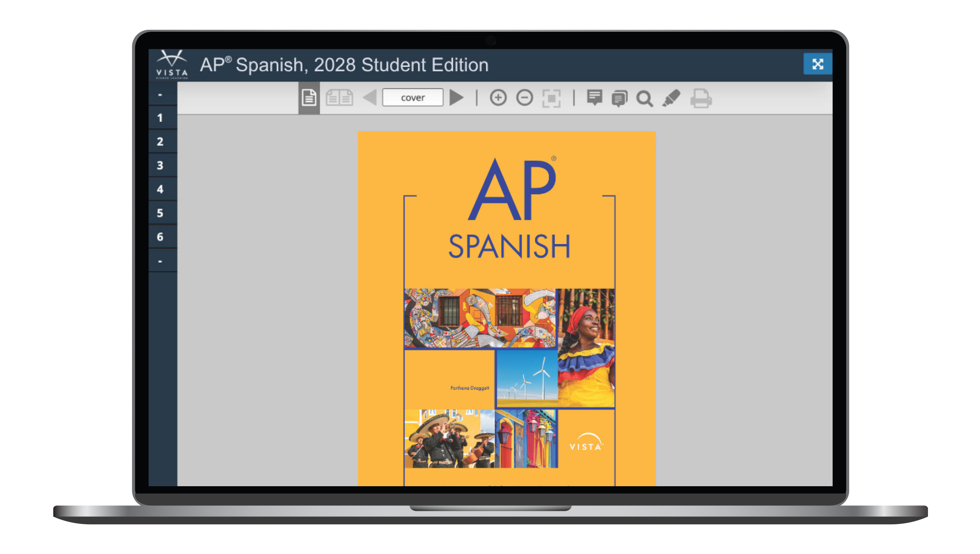This screenshot has width=980, height=554.
Task: Open the top dash entry above chapter 1
Action: (163, 94)
